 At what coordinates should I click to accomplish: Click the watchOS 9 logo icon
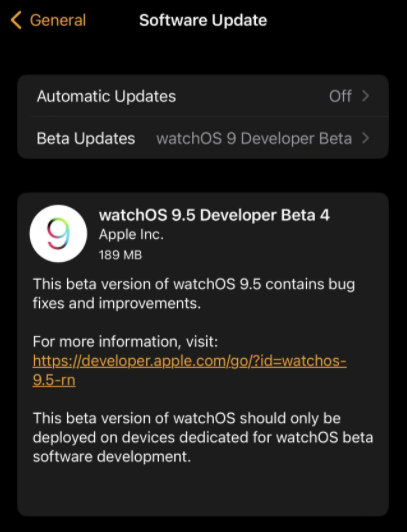tap(58, 233)
